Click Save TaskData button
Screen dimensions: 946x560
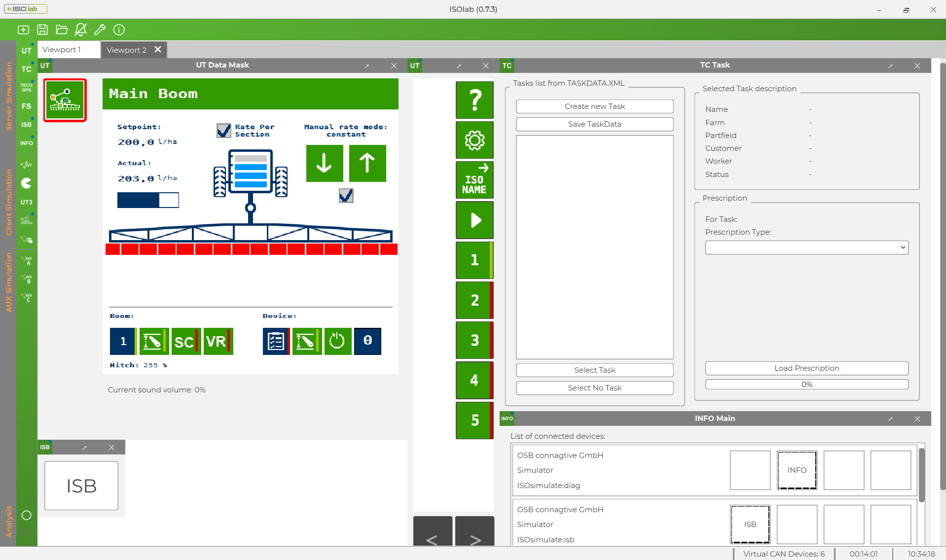[x=595, y=124]
